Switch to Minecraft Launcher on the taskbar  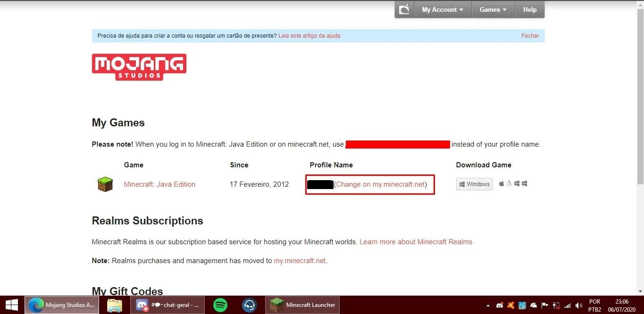[303, 305]
